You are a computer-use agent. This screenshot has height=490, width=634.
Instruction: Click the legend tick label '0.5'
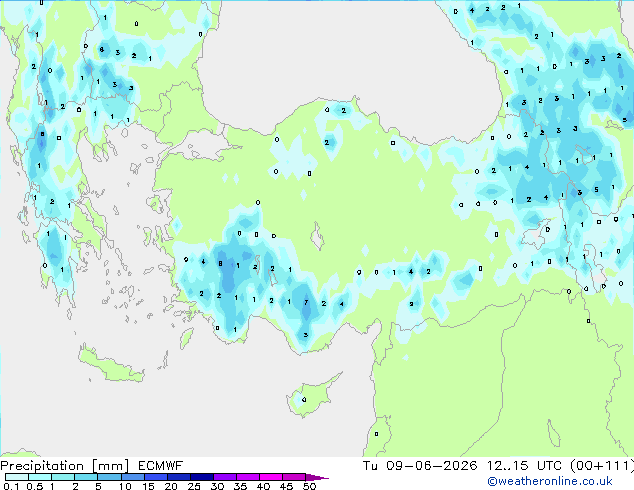pyautogui.click(x=35, y=486)
